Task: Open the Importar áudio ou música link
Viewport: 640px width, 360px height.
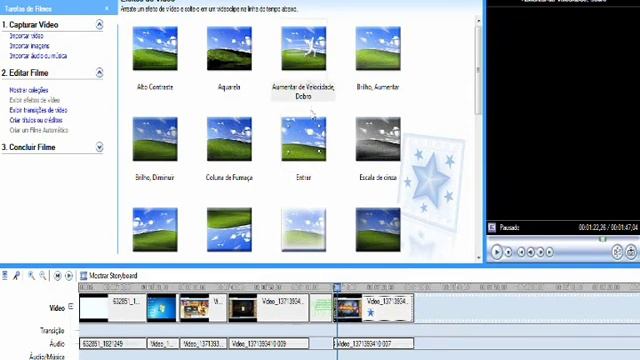Action: point(38,56)
